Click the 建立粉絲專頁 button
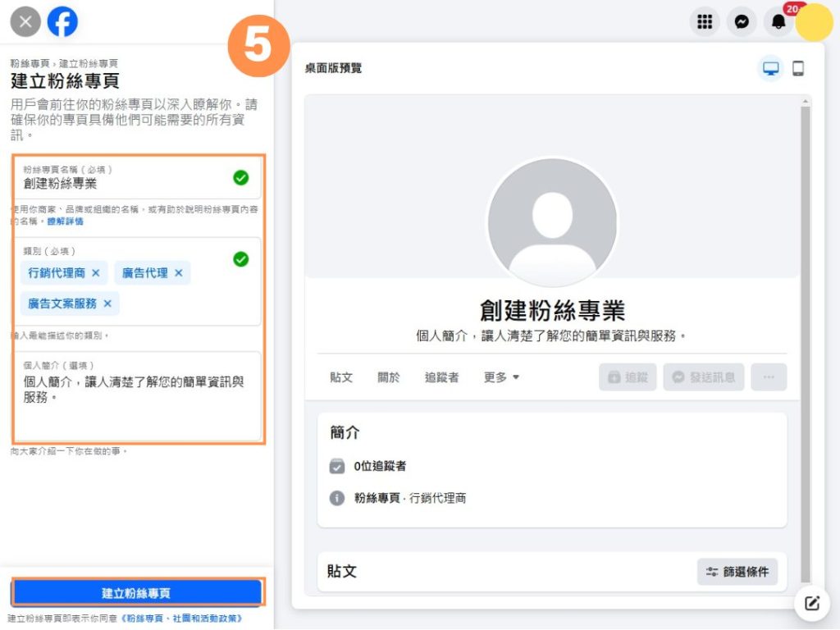This screenshot has width=840, height=630. (x=136, y=593)
